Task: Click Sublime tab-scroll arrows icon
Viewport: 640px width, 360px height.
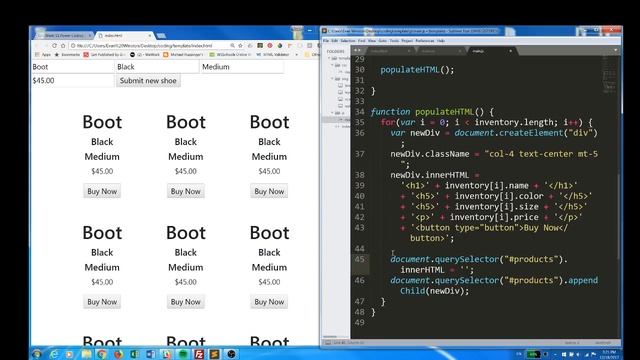Action: point(357,51)
